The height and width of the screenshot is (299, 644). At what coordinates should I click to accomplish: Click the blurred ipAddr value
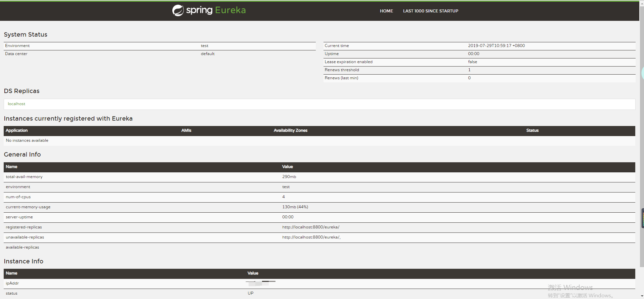pos(260,283)
